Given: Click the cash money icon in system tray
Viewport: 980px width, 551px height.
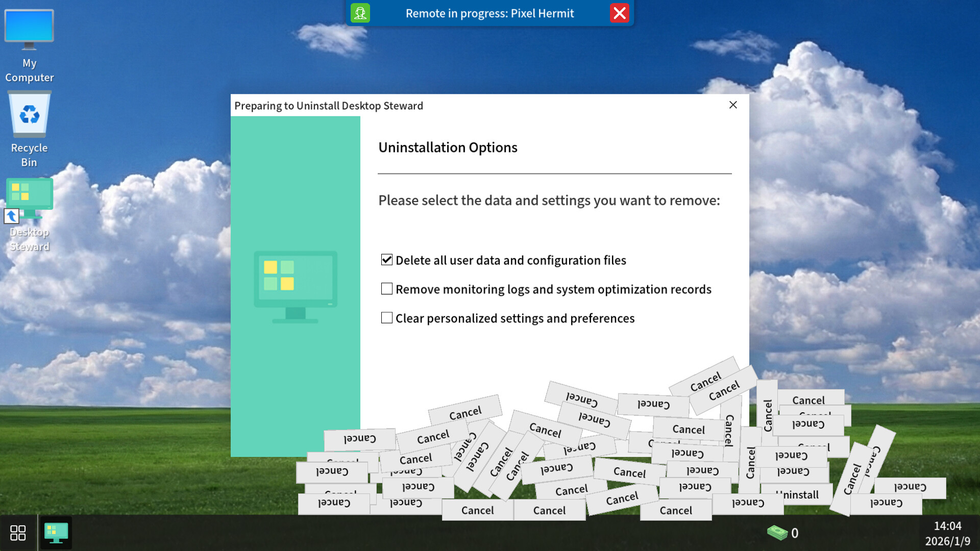Looking at the screenshot, I should click(777, 533).
